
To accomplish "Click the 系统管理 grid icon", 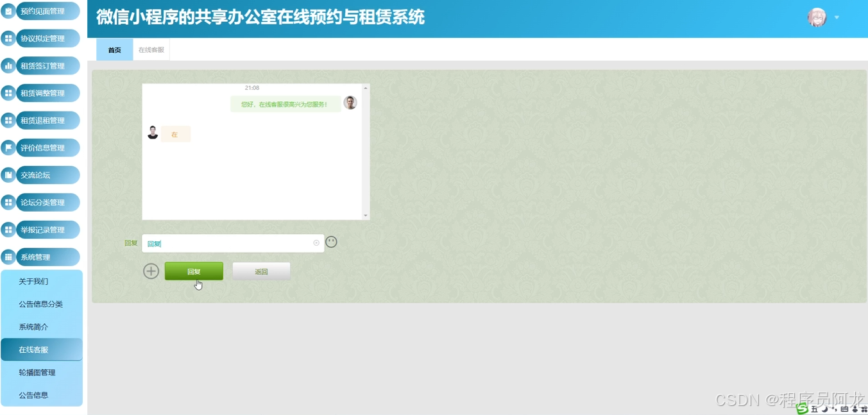I will 8,257.
